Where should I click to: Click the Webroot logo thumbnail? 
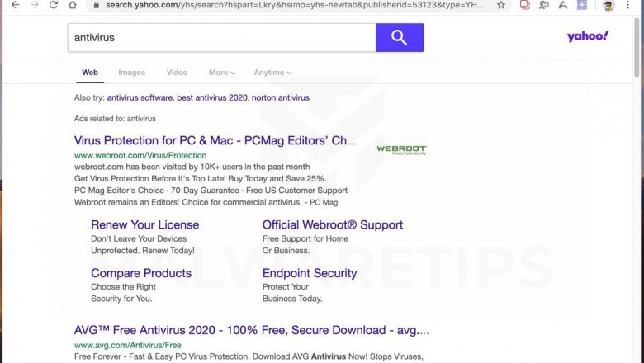[x=401, y=149]
